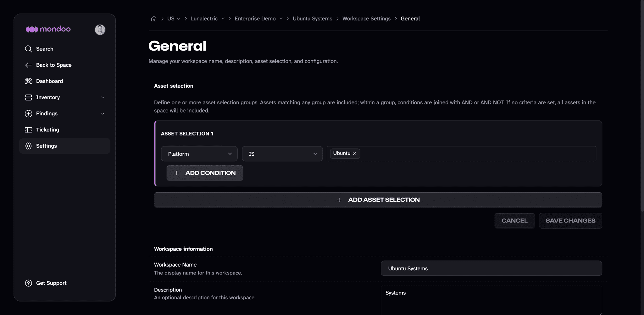Image resolution: width=644 pixels, height=315 pixels.
Task: Click the Findings plus-circle icon
Action: [x=28, y=113]
